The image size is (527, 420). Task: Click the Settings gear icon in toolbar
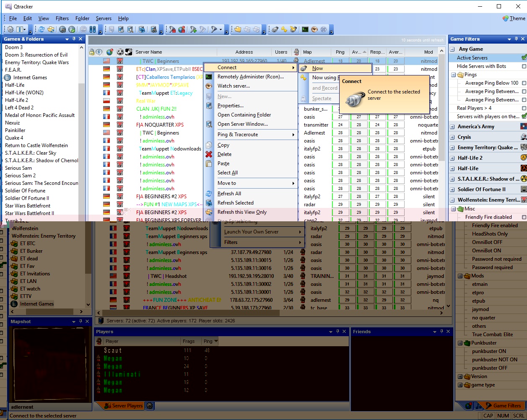(10, 29)
